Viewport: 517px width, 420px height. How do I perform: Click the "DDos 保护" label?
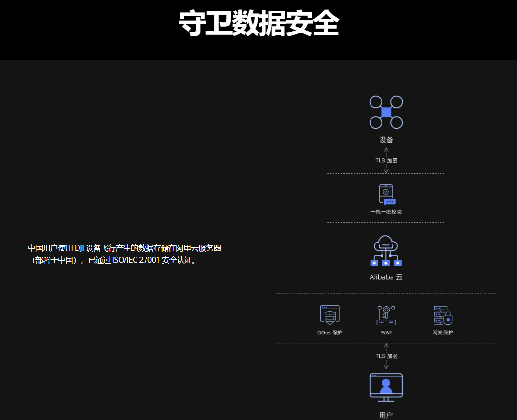330,332
